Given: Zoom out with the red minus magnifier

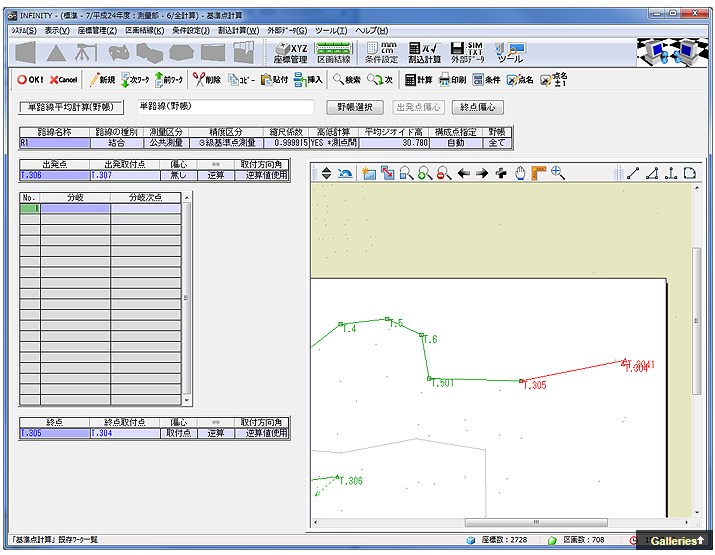Looking at the screenshot, I should pos(444,173).
